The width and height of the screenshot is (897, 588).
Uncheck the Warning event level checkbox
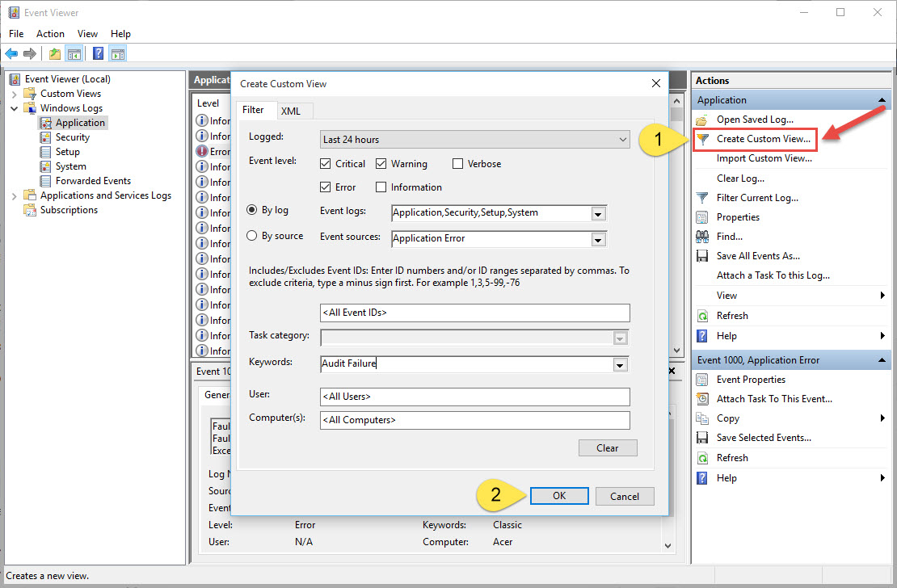(x=381, y=163)
